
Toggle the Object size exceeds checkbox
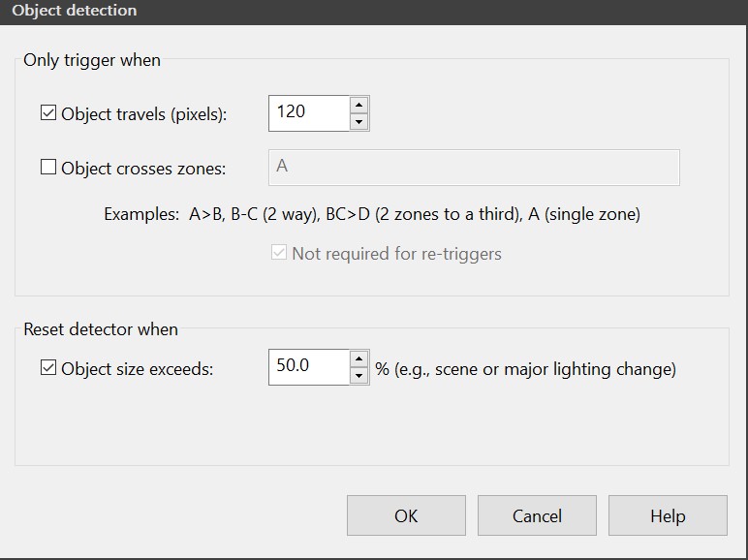coord(48,368)
